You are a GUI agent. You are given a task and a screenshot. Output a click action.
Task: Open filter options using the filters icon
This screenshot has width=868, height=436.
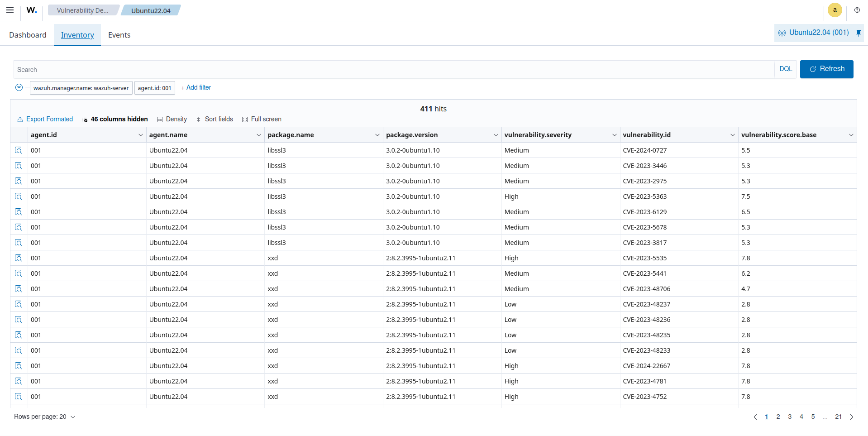(x=19, y=87)
